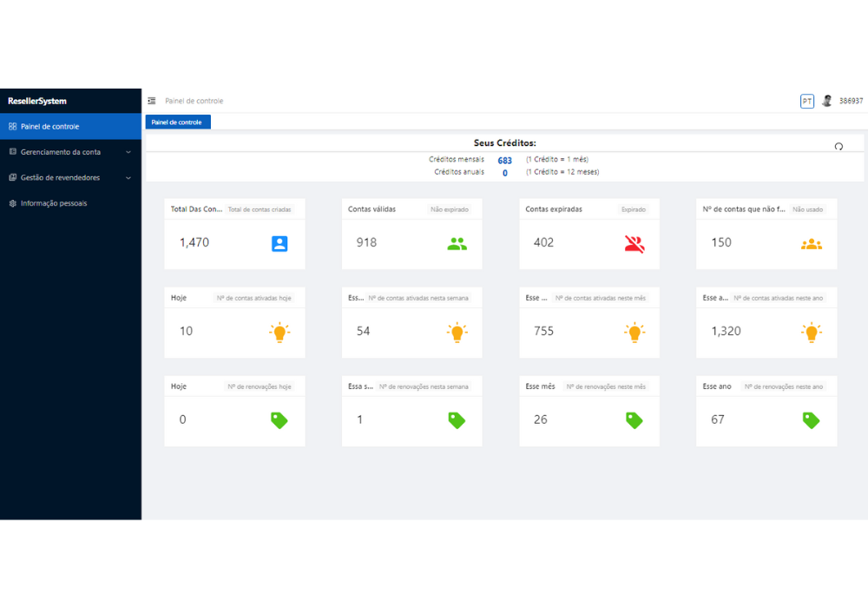Click the lightbulb icon beside 755
The width and height of the screenshot is (868, 608).
[x=635, y=332]
